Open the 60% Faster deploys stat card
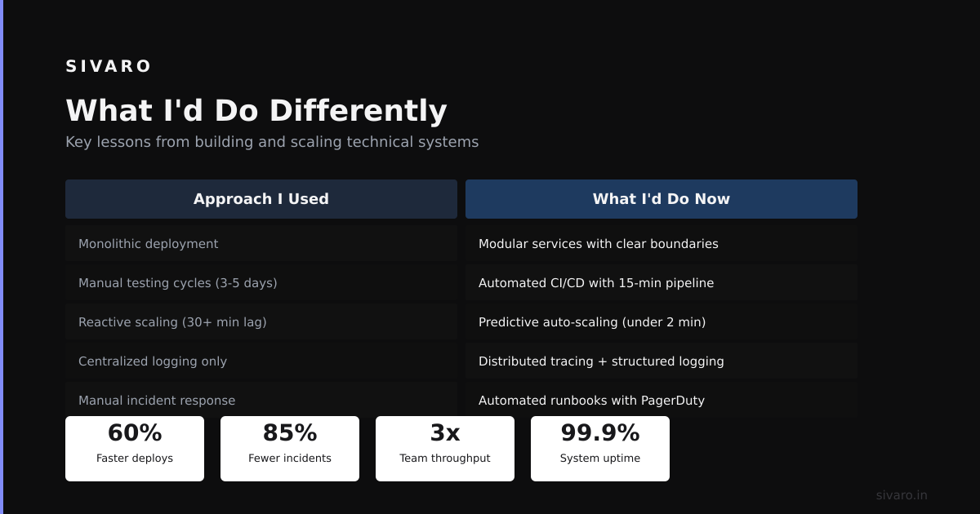The height and width of the screenshot is (514, 980). [x=135, y=449]
